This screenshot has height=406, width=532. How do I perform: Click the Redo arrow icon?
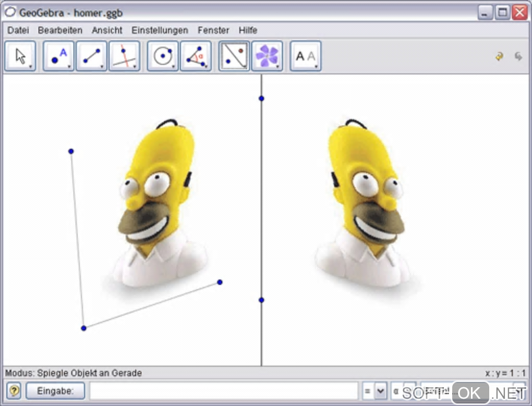pos(518,56)
